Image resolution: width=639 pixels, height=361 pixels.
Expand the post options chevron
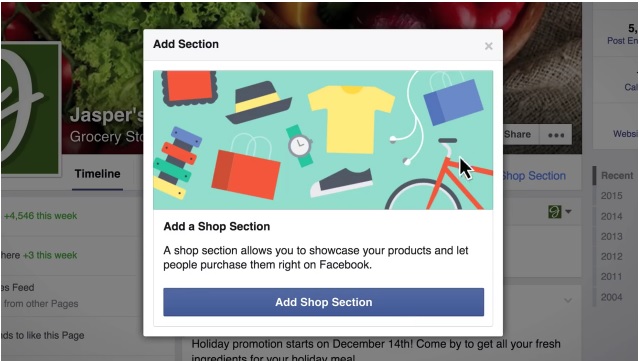click(x=568, y=301)
